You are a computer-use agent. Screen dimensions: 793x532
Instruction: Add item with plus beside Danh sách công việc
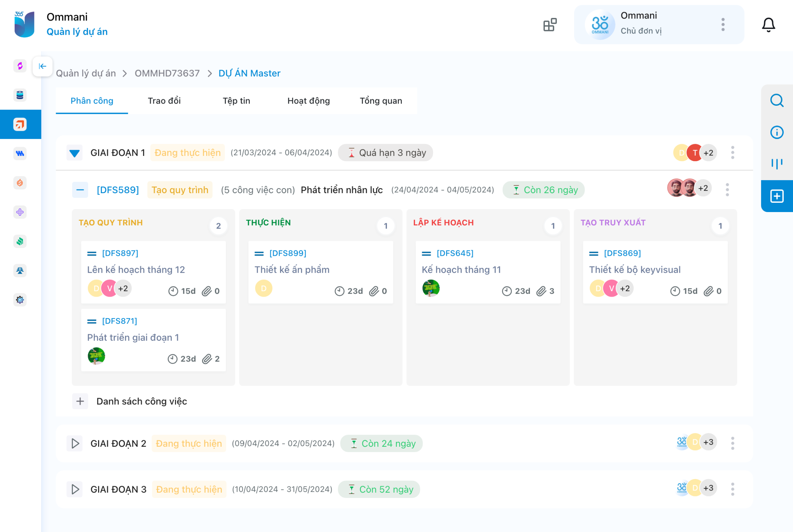[x=80, y=401]
